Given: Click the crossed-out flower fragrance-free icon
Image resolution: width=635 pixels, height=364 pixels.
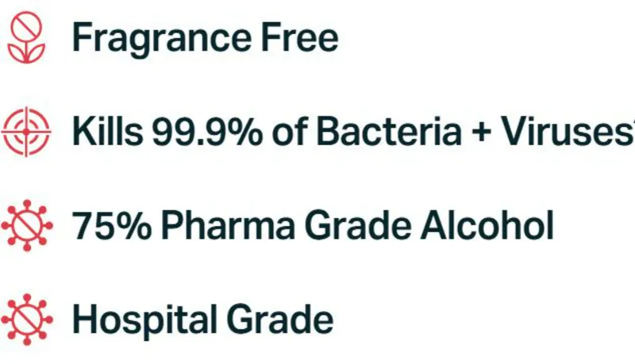Looking at the screenshot, I should pyautogui.click(x=26, y=39).
